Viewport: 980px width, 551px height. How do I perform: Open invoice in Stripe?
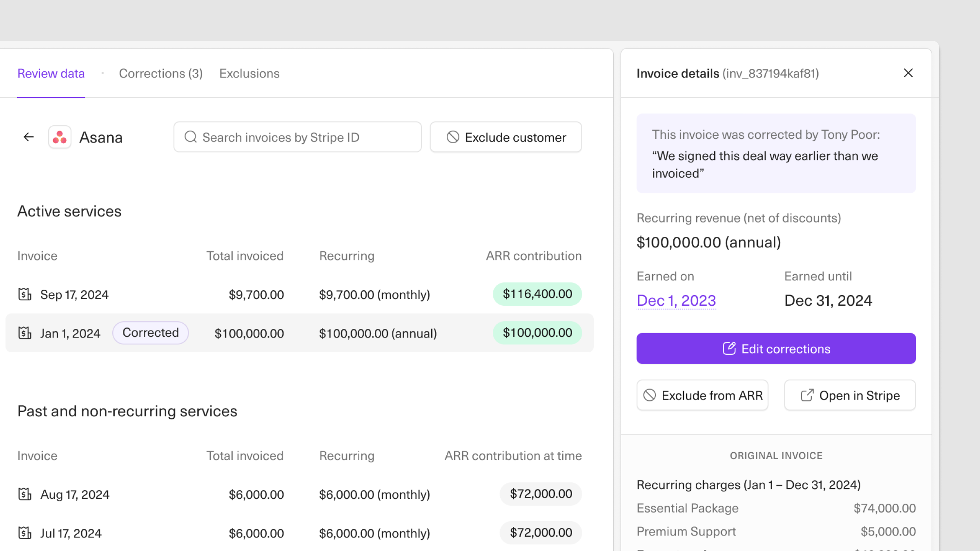point(850,395)
